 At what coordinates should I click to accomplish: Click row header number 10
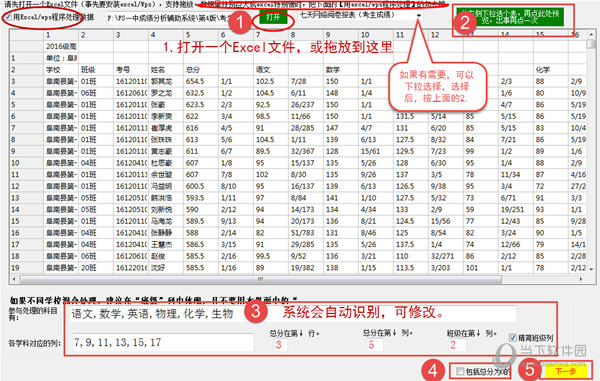27,163
